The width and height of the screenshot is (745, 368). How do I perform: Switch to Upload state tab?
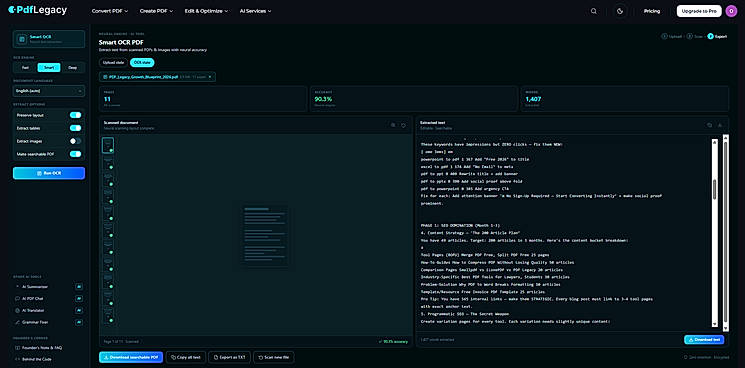[114, 63]
